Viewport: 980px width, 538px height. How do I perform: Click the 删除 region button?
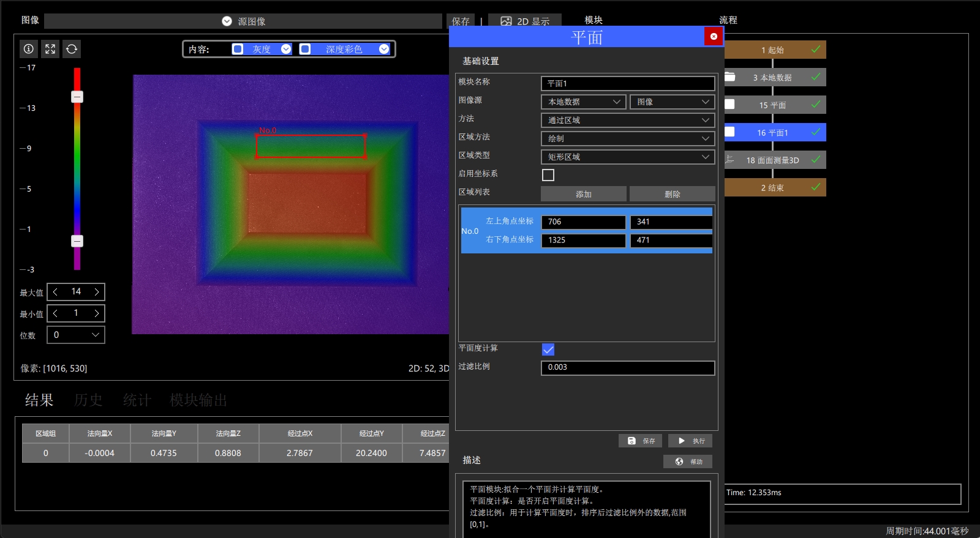click(673, 194)
